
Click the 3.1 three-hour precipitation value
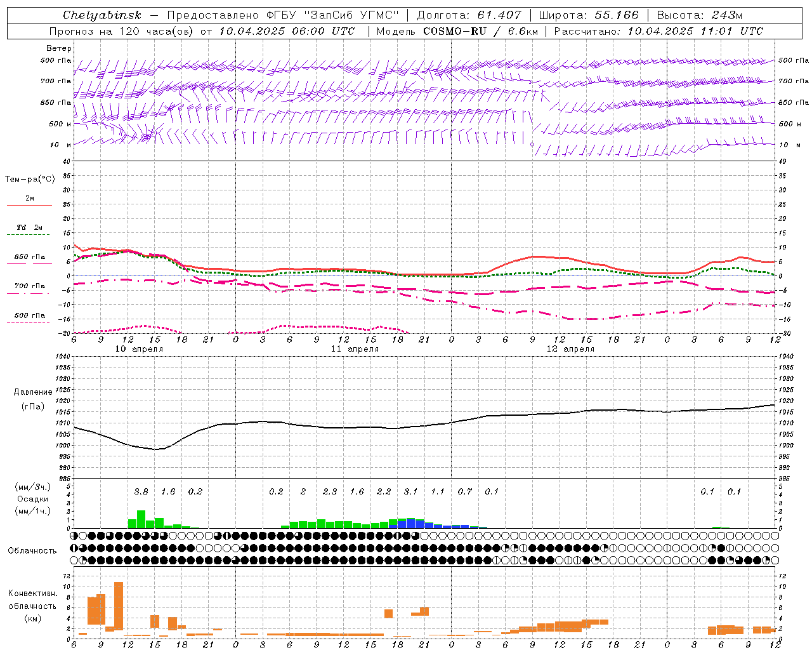410,492
